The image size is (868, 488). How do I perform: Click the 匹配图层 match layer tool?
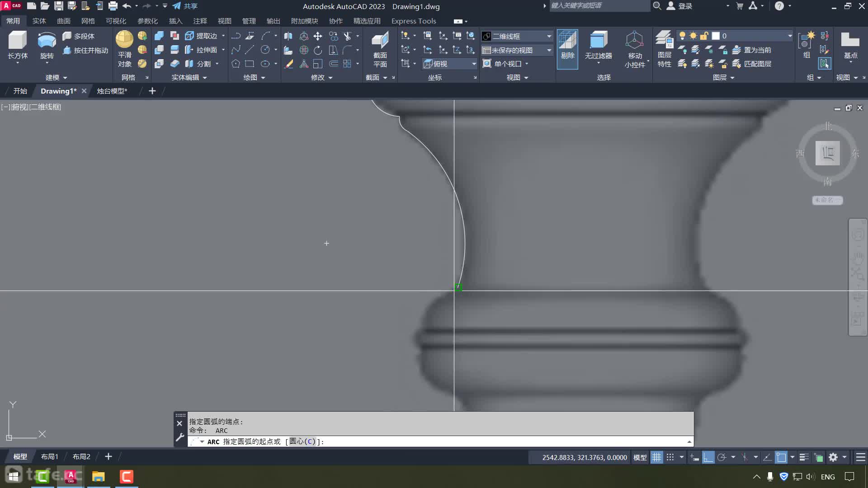pos(751,64)
